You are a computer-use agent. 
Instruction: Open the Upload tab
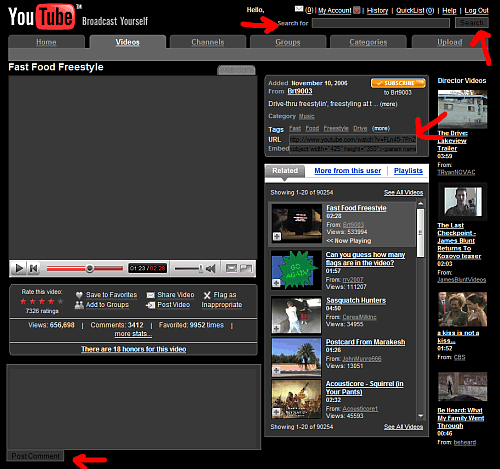pos(449,42)
